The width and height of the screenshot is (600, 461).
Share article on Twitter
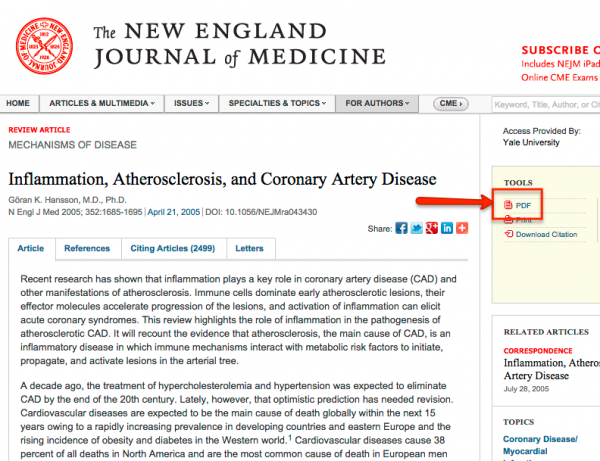click(416, 228)
